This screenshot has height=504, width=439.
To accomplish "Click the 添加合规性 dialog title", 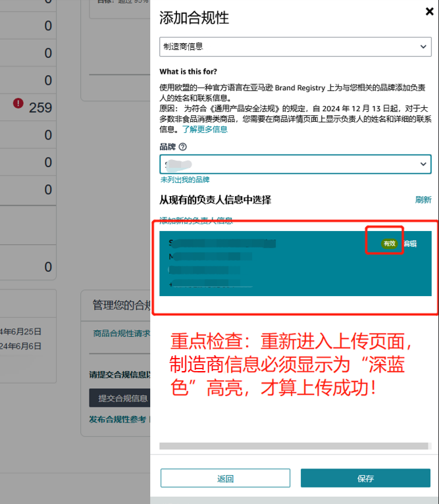I will coord(194,18).
